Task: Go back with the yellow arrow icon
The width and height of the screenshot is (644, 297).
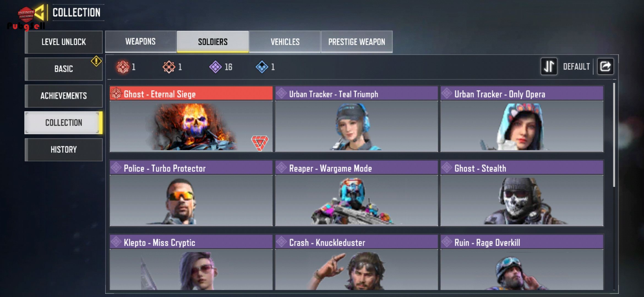Action: coord(40,12)
